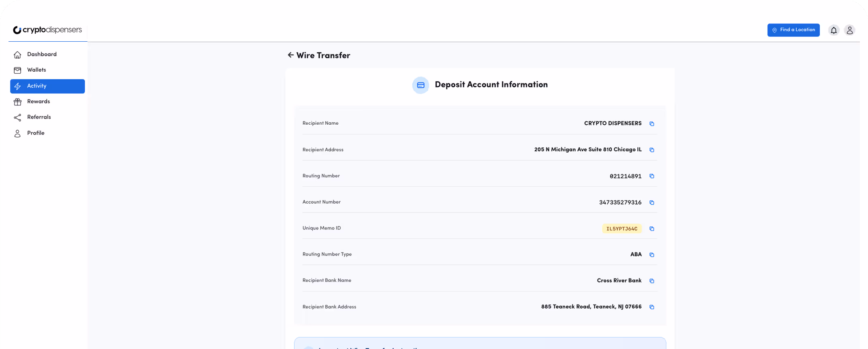Image resolution: width=868 pixels, height=349 pixels.
Task: Click the Account Number label
Action: click(321, 202)
